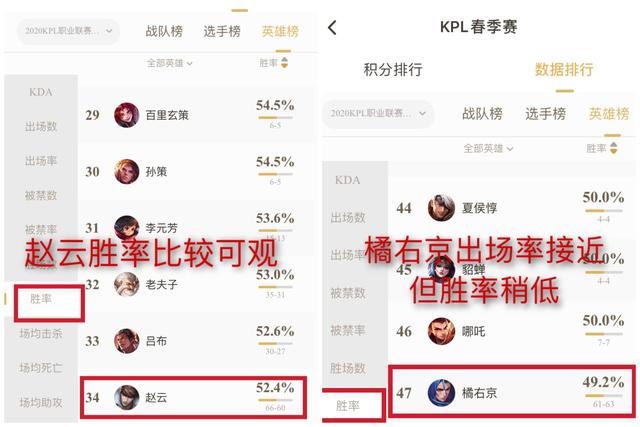Open 全部英雄 filter in right panel
This screenshot has height=427, width=640.
488,149
